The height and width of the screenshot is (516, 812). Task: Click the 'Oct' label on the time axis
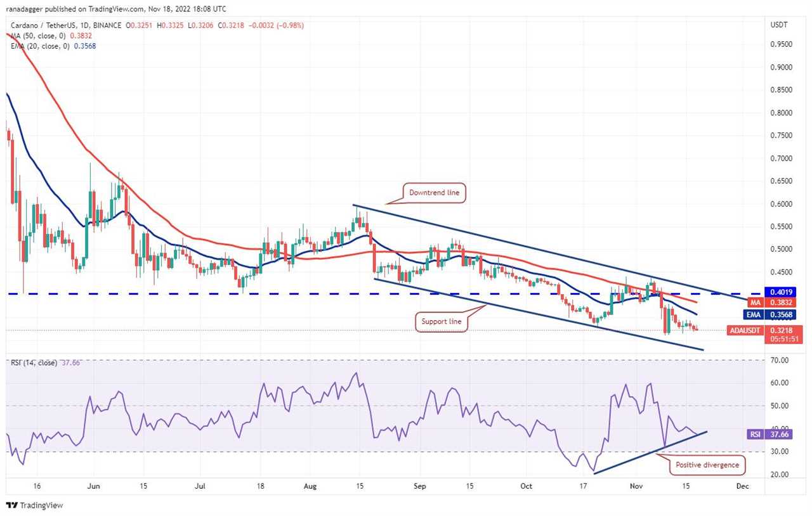coord(526,486)
